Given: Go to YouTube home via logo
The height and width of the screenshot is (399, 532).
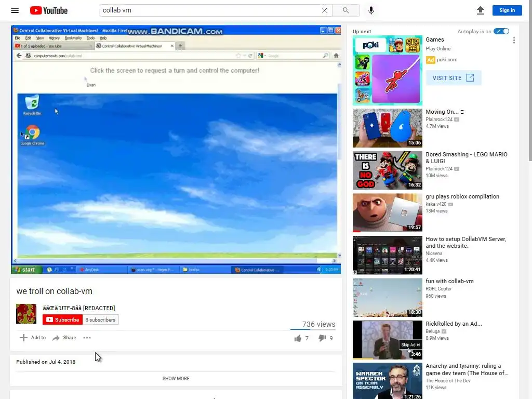Looking at the screenshot, I should [x=49, y=10].
